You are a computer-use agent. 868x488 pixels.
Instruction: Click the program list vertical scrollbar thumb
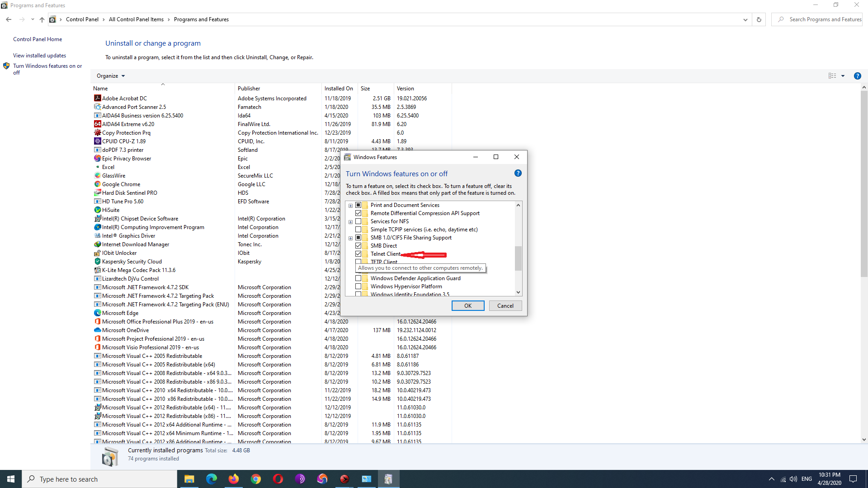coord(864,183)
